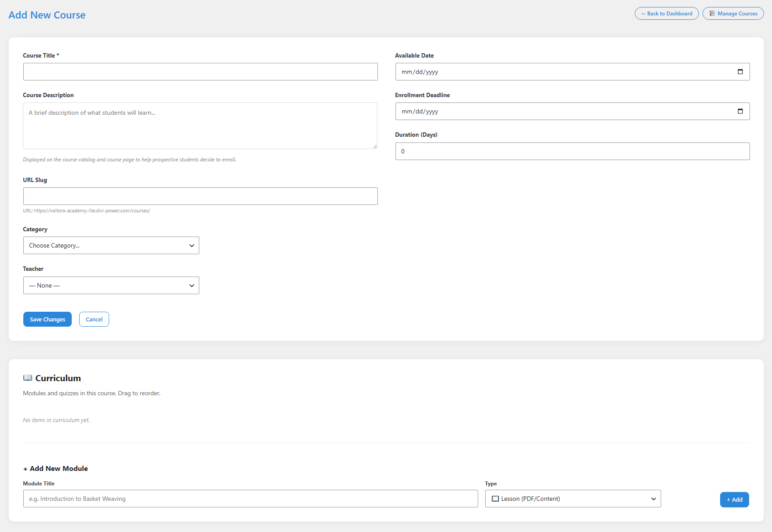
Task: Click the '+ Add New Module' heading
Action: coord(55,468)
